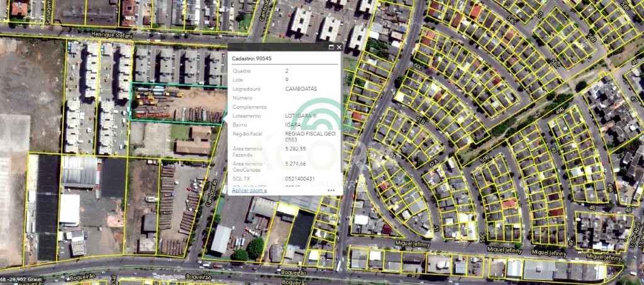Viewport: 644px width, 285px height.
Task: Click the Bairro value IGARA
Action: pyautogui.click(x=293, y=125)
